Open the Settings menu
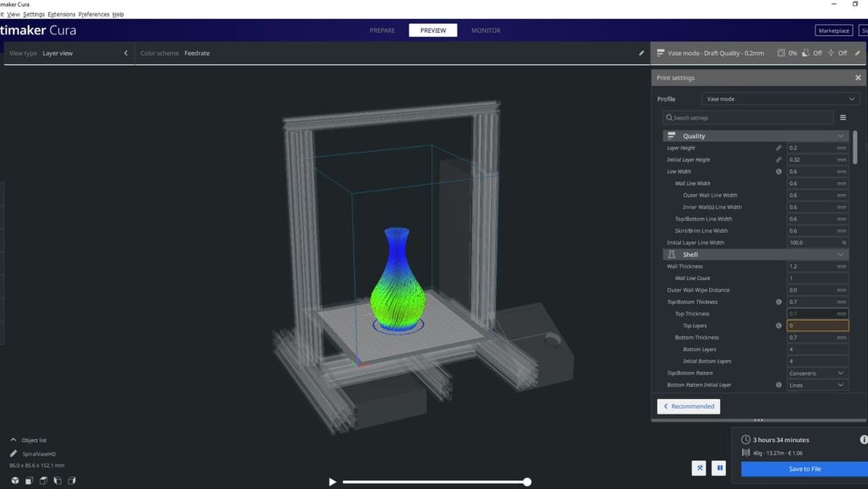The width and height of the screenshot is (868, 489). [x=33, y=15]
